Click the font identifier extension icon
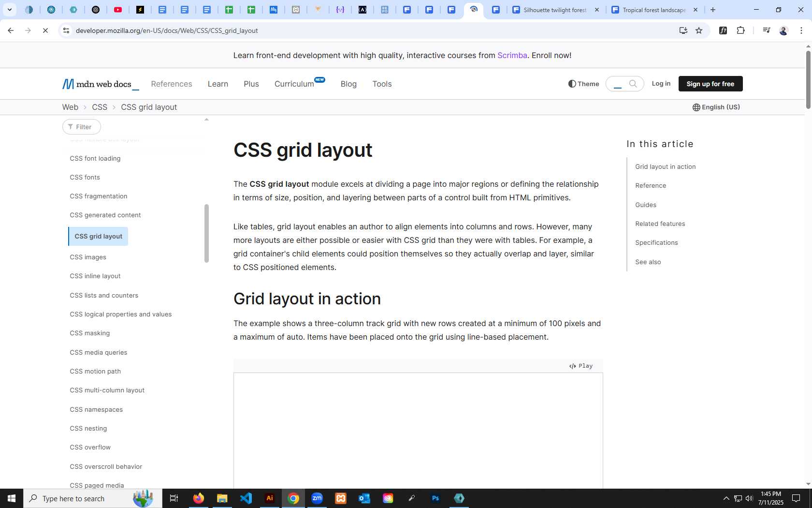The height and width of the screenshot is (508, 812). click(x=723, y=30)
